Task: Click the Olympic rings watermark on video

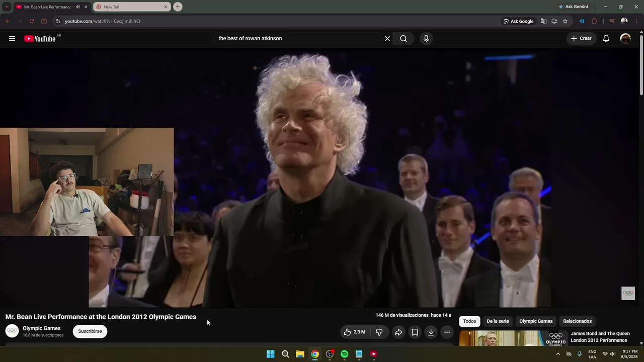Action: 628,293
